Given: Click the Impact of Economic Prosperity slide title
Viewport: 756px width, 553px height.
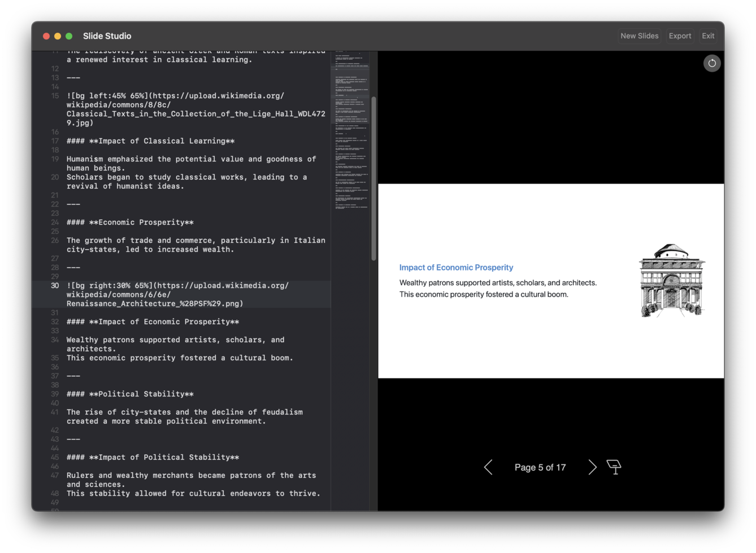Looking at the screenshot, I should pos(456,267).
